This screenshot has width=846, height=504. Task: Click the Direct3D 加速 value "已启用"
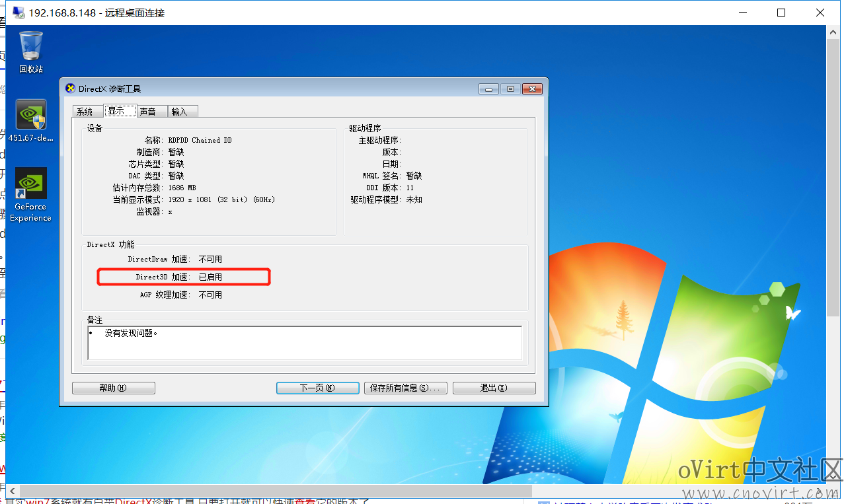[210, 277]
